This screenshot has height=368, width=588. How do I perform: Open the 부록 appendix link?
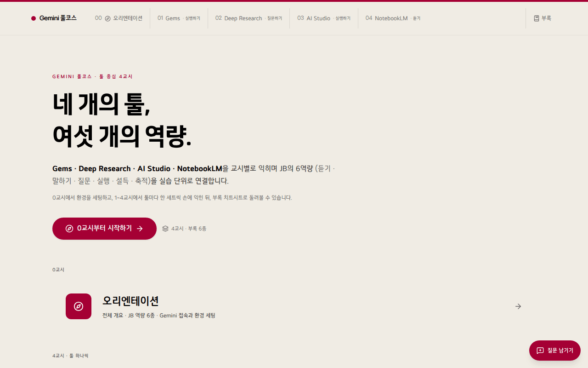(x=543, y=18)
